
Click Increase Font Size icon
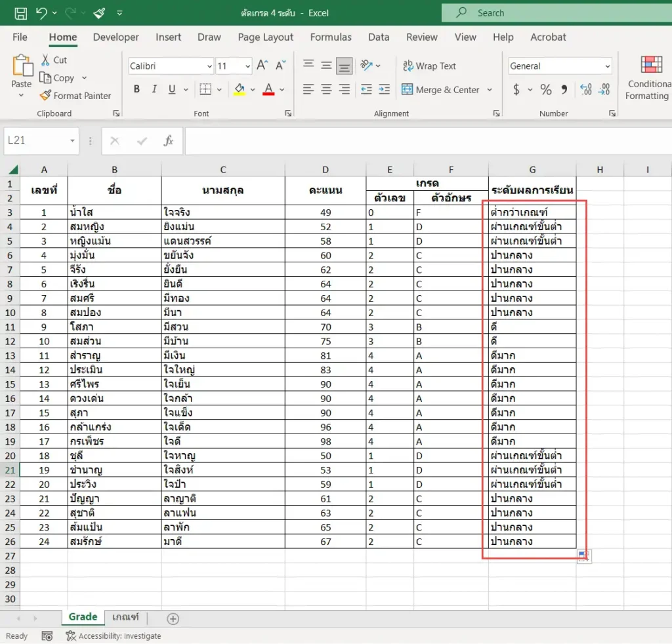(262, 65)
